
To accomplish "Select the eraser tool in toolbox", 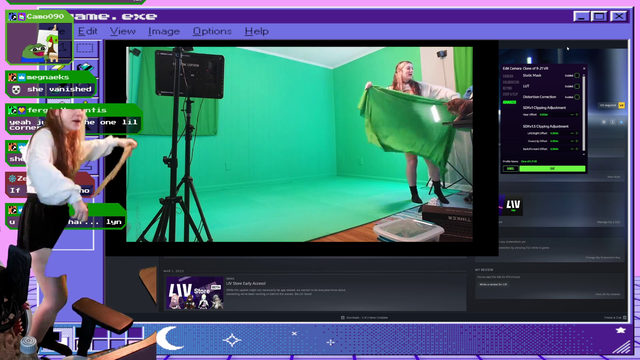I will click(x=85, y=67).
